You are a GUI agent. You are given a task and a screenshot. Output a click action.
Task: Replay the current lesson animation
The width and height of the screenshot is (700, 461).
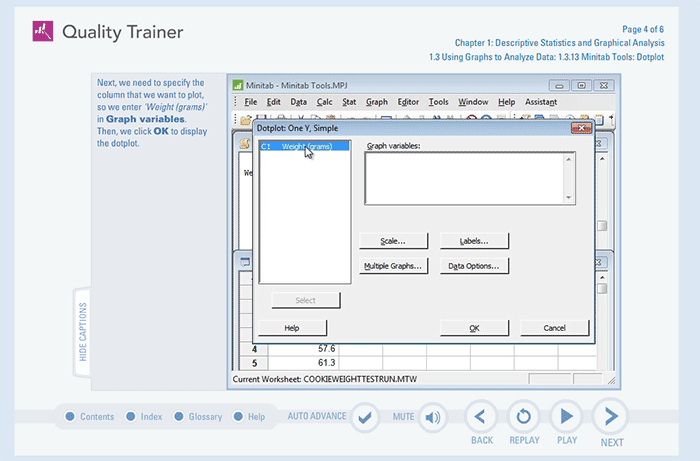(524, 417)
